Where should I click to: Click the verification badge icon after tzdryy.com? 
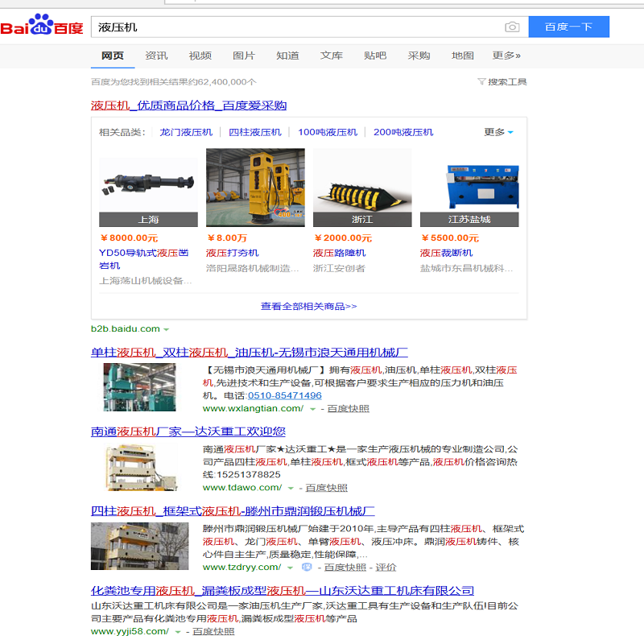(307, 568)
